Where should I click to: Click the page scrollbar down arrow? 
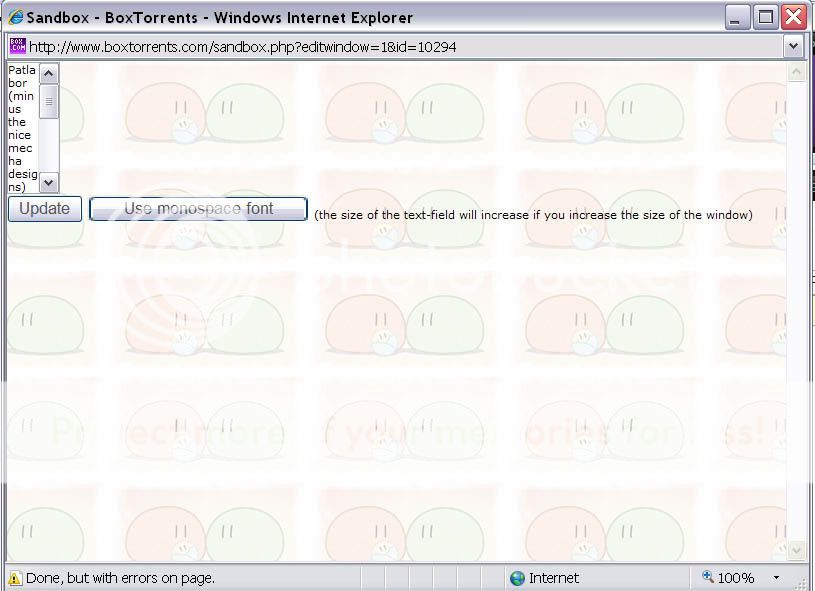pyautogui.click(x=796, y=551)
